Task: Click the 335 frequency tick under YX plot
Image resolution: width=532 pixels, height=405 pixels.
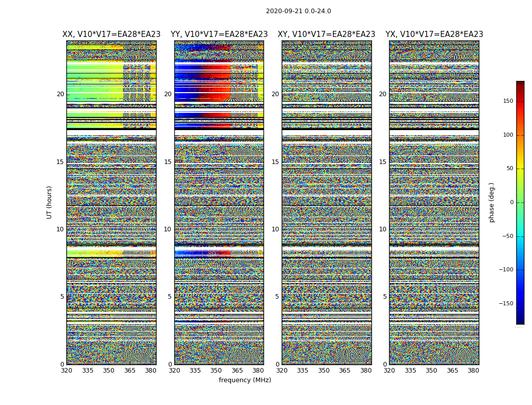Action: (410, 371)
